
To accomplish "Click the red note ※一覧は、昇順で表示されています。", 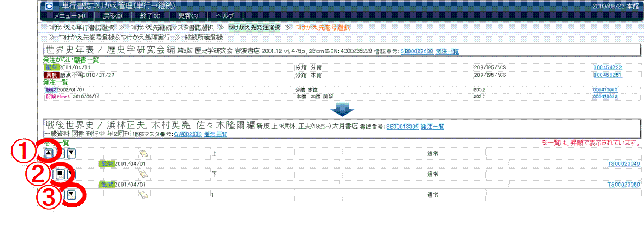I will point(592,143).
